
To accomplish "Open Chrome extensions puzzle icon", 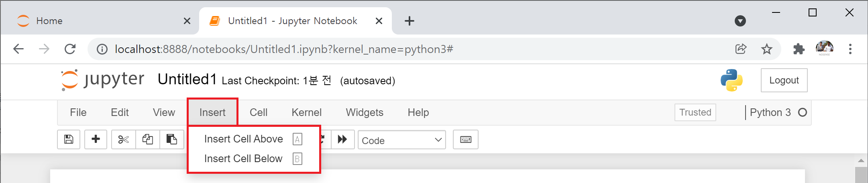I will pyautogui.click(x=799, y=49).
